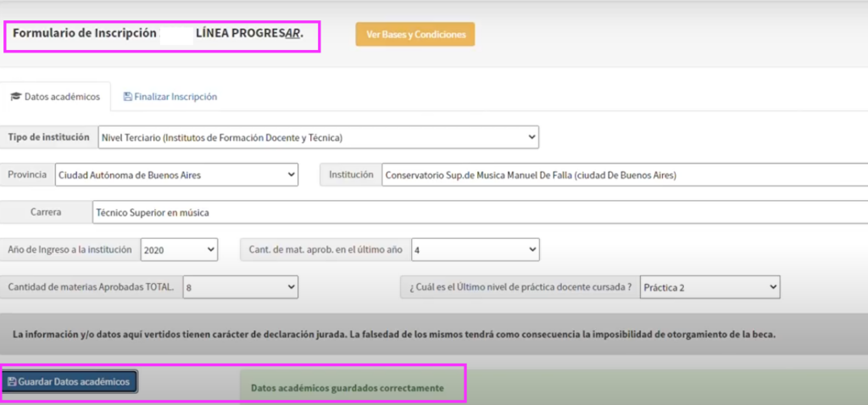Viewport: 868px width, 405px height.
Task: Click the Tipo de institución label
Action: pos(48,137)
